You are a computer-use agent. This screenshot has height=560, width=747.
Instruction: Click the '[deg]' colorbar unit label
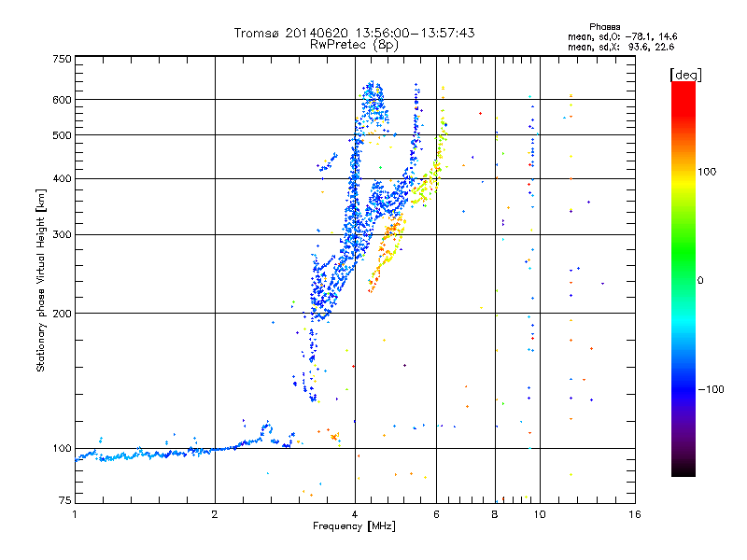click(685, 75)
